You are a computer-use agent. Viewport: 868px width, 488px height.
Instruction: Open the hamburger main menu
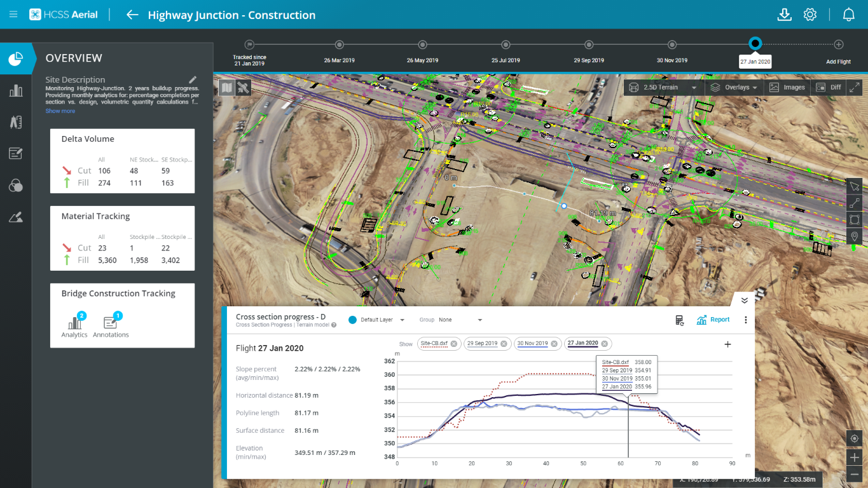pyautogui.click(x=13, y=15)
